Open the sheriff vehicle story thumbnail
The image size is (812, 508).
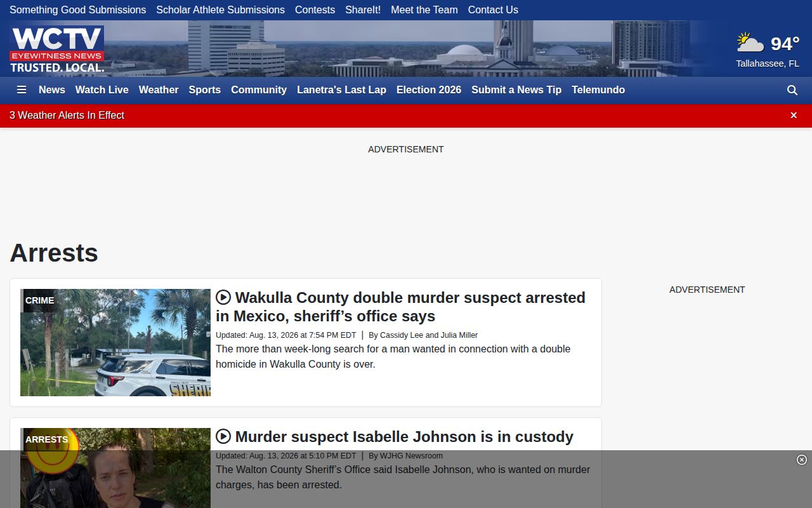pyautogui.click(x=115, y=343)
